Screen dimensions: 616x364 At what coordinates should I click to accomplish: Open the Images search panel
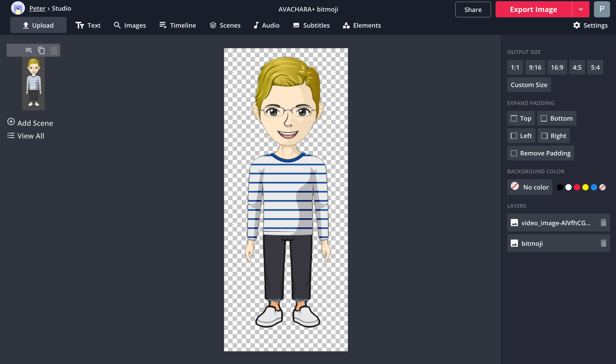click(x=130, y=25)
